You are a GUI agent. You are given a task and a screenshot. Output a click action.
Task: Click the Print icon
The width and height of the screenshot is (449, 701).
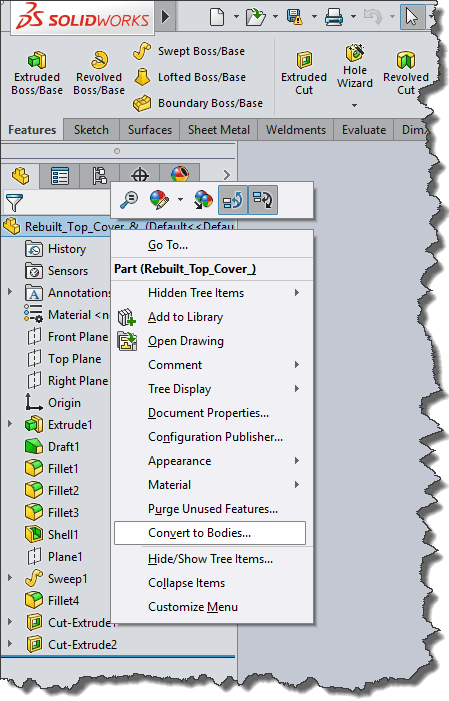click(x=334, y=17)
